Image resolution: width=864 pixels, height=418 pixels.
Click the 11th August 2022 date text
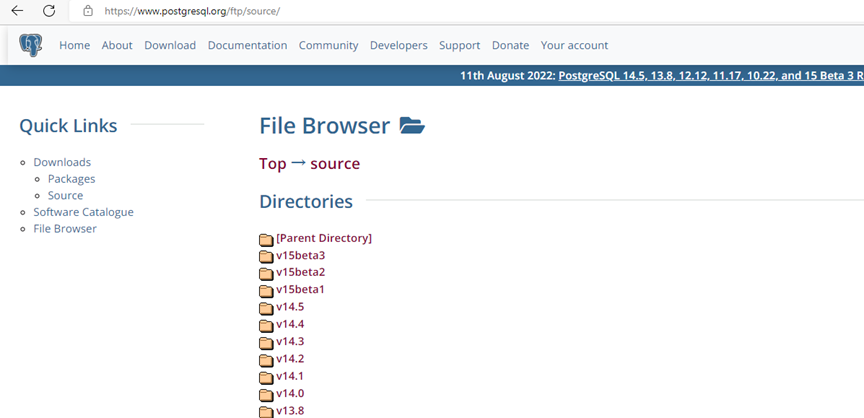(x=507, y=75)
